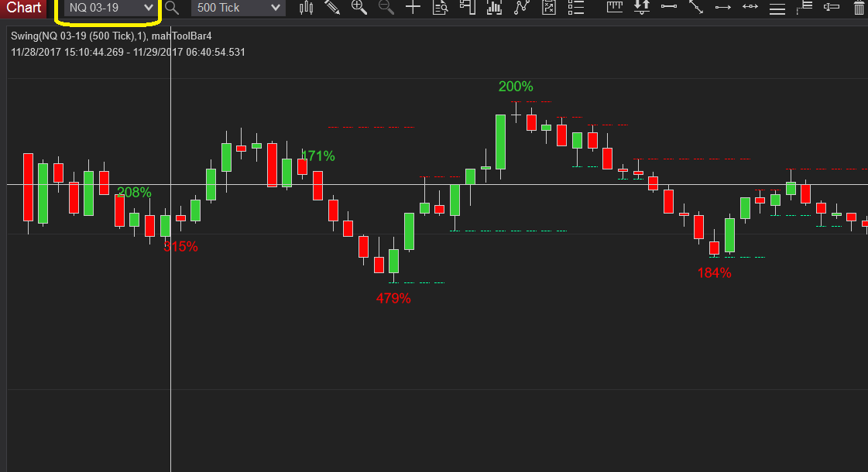This screenshot has height=472, width=868.
Task: Select the ruler drawing tool icon
Action: [615, 7]
